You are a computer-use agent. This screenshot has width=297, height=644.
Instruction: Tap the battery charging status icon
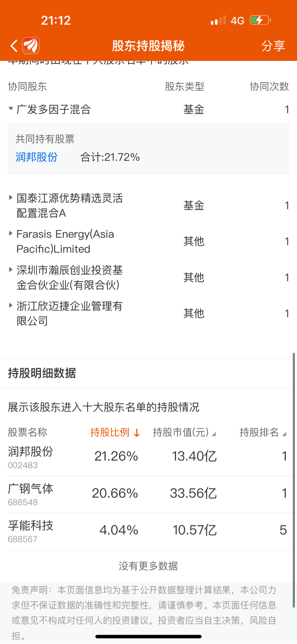(260, 20)
